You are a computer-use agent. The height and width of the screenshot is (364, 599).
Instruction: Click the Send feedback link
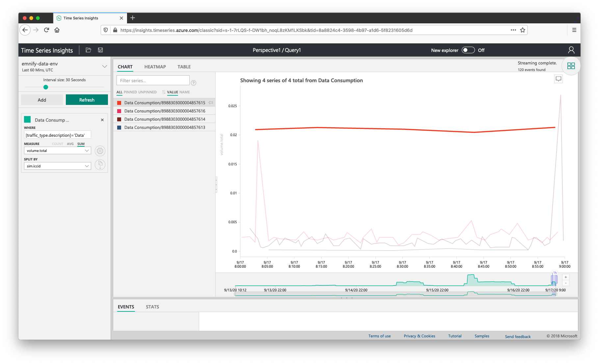click(518, 337)
